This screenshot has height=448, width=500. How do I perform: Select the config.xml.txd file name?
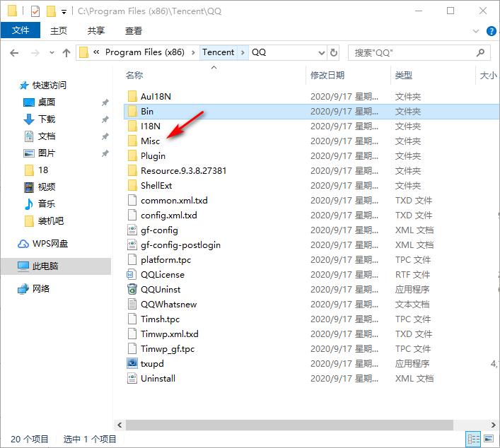(169, 216)
